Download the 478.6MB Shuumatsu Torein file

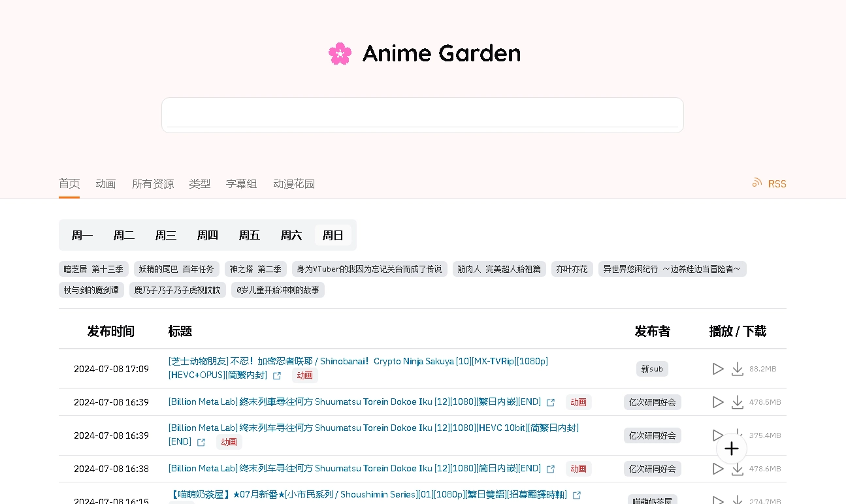click(738, 469)
